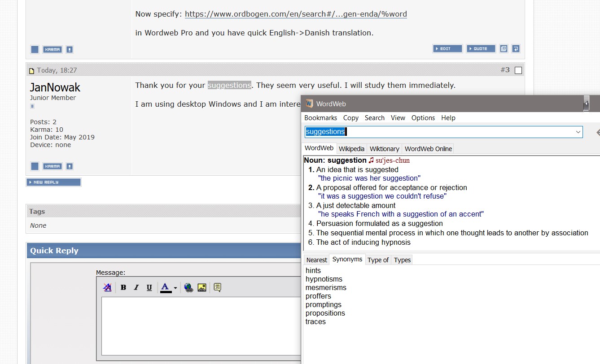Click inside the Quick Reply message box
Image resolution: width=600 pixels, height=364 pixels.
point(201,326)
